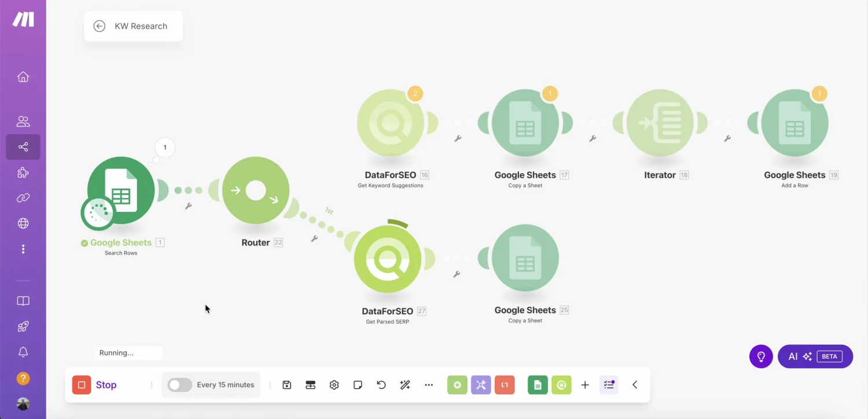Open the Make logo home link
The height and width of the screenshot is (419, 868).
pos(23,19)
